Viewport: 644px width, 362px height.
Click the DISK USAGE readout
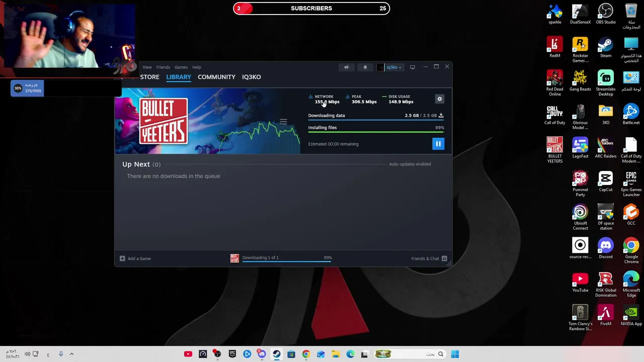click(398, 99)
